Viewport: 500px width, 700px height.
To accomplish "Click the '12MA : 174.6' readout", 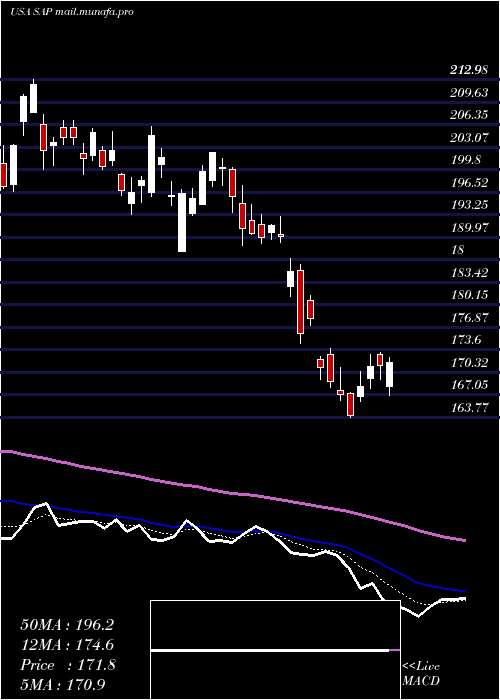I will pyautogui.click(x=67, y=645).
